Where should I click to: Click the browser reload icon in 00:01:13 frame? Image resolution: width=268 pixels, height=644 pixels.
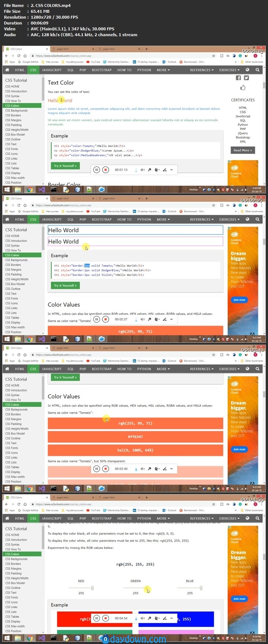pyautogui.click(x=19, y=56)
